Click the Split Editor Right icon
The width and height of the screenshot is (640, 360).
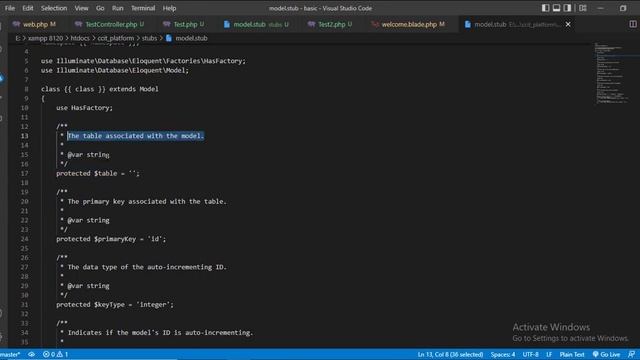[x=633, y=24]
